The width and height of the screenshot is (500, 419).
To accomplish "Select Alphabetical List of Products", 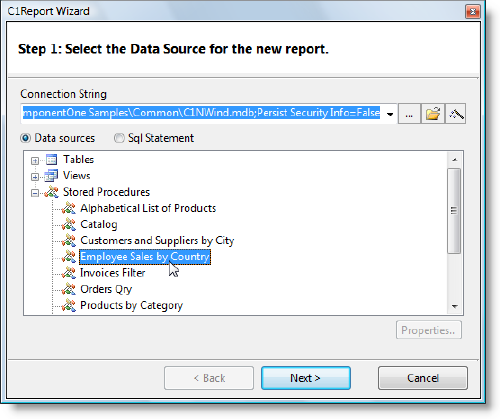I will (x=148, y=208).
